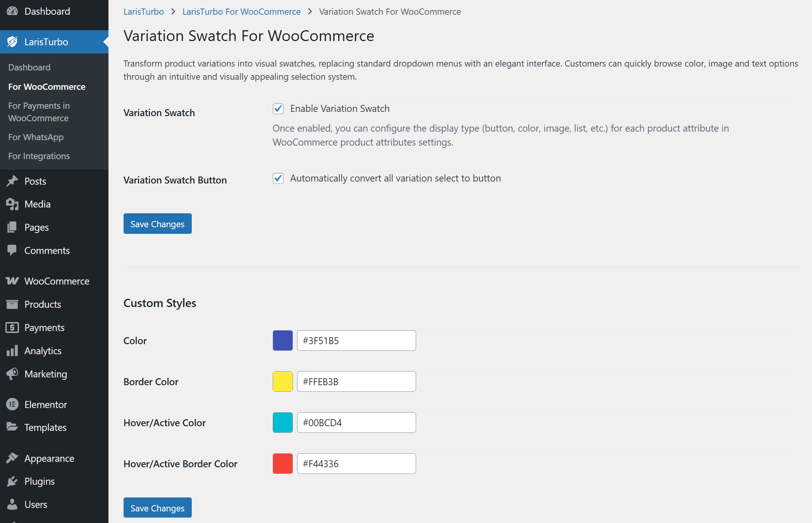Click the Marketing megaphone icon
Screen dimensions: 812x523
[x=12, y=374]
